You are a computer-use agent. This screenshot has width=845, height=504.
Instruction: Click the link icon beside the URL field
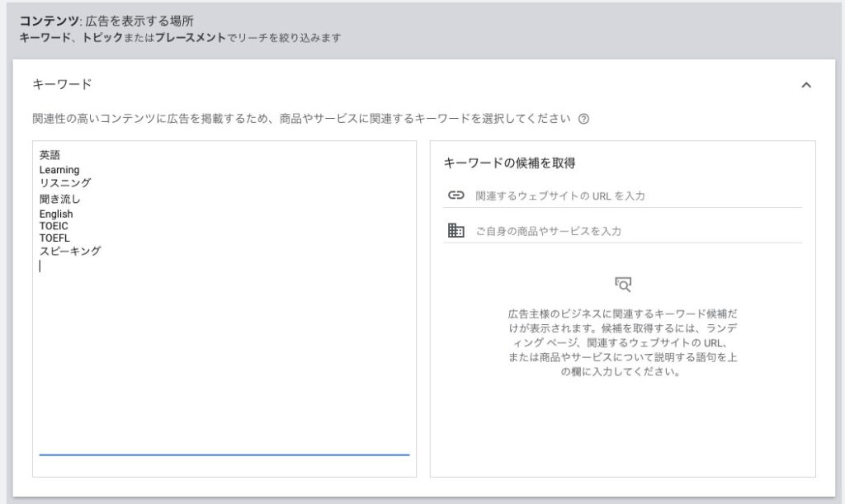pyautogui.click(x=456, y=195)
